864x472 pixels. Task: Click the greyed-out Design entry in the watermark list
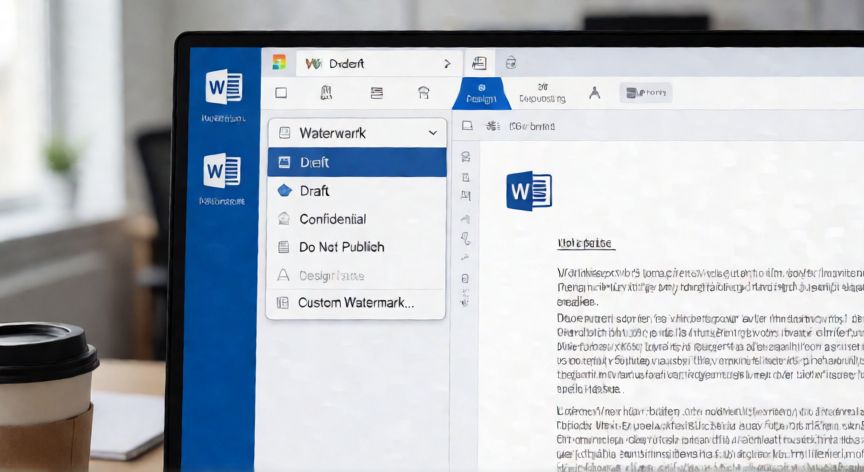[357, 275]
